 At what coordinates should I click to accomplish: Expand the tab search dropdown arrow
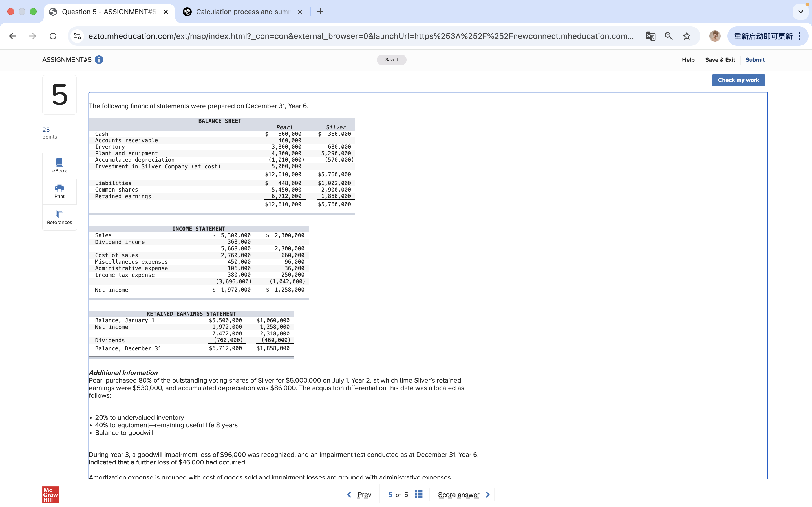[801, 12]
